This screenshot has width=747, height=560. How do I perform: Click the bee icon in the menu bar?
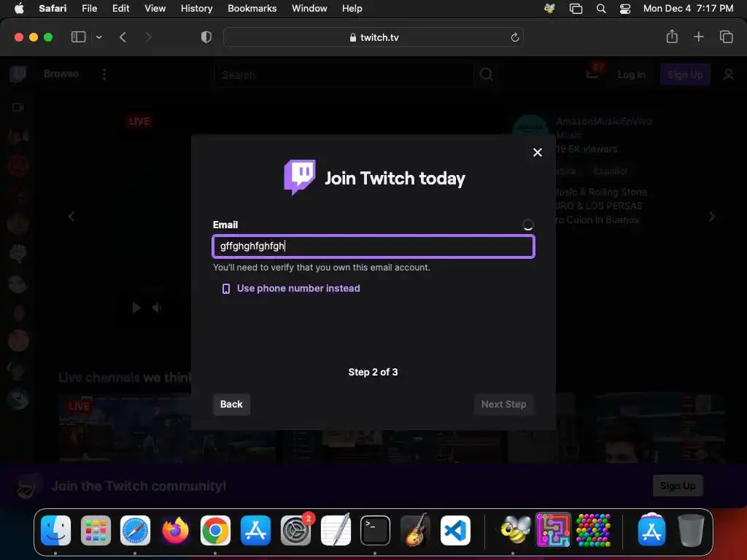[x=549, y=8]
